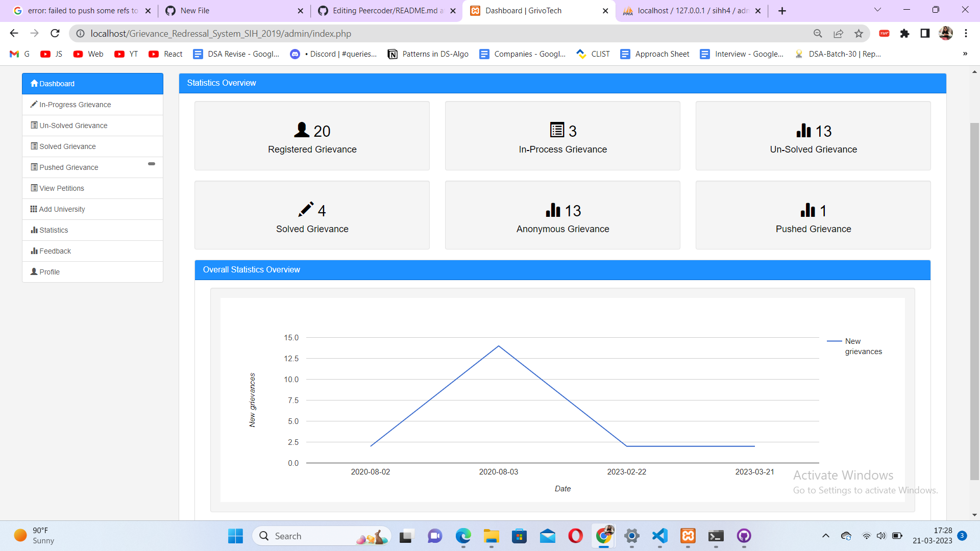Click the Dashboard home icon in sidebar
980x551 pixels.
point(34,84)
